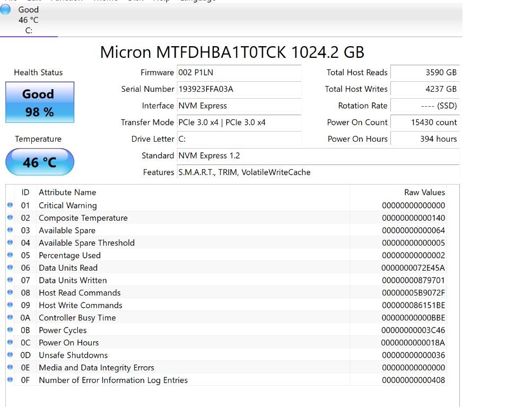Select the Media and Data Integrity Errors name

click(x=97, y=368)
